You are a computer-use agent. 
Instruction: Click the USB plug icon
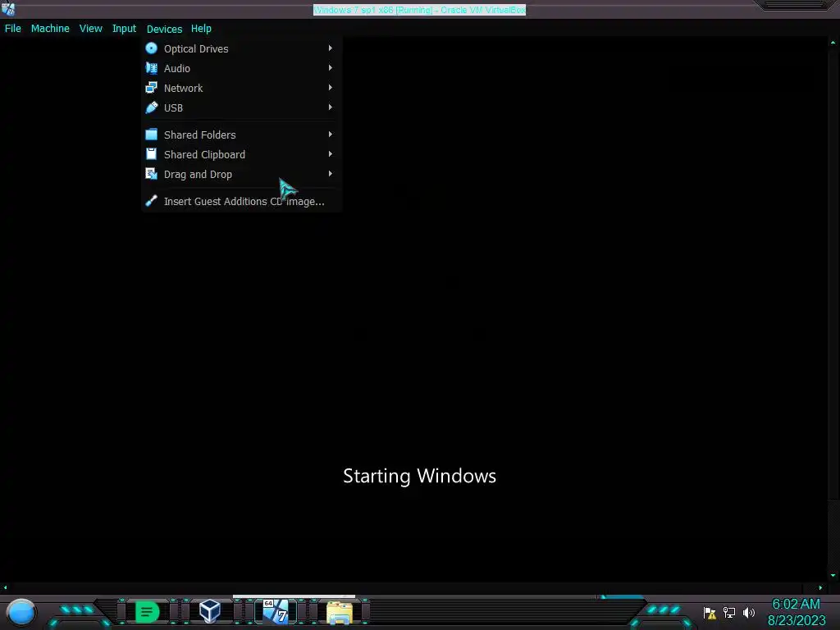(x=152, y=107)
